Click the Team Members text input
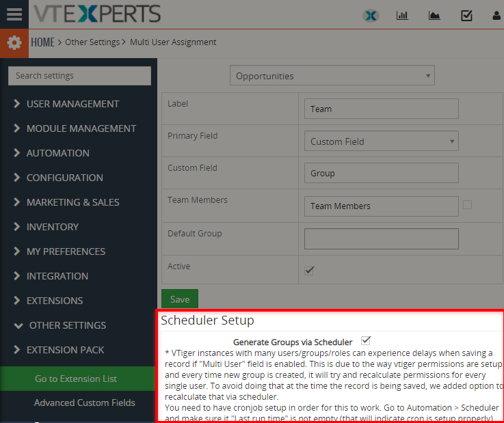This screenshot has width=504, height=423. click(x=381, y=206)
